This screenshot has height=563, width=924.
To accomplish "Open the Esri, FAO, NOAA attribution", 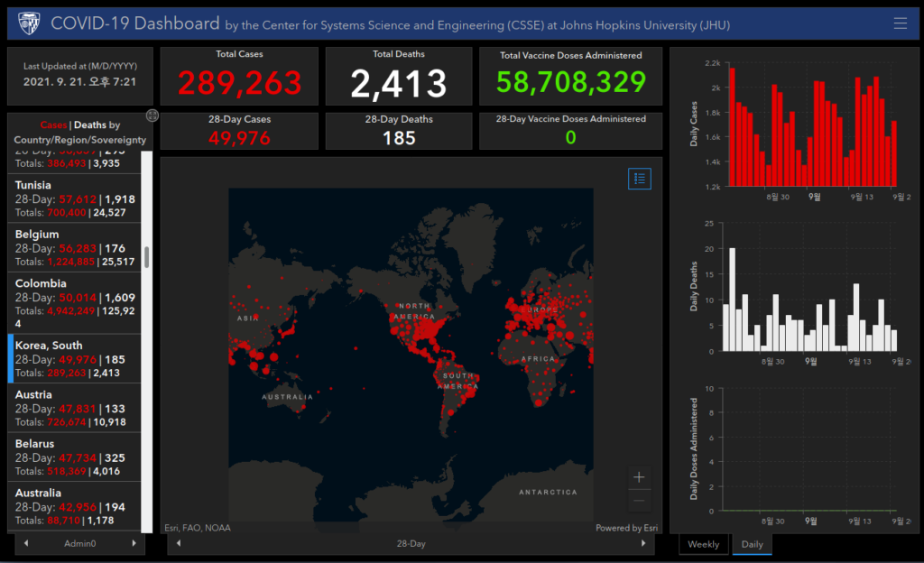I will click(x=198, y=528).
